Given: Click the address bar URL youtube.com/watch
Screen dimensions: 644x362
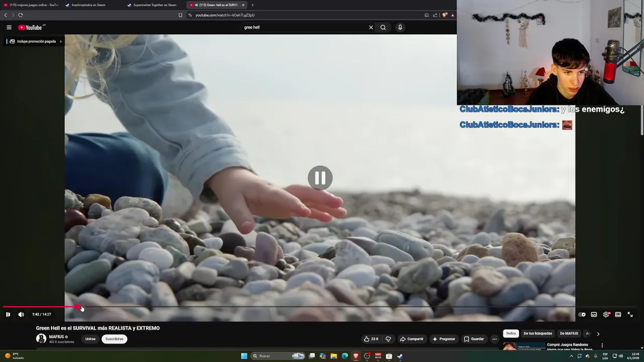Looking at the screenshot, I should [225, 15].
